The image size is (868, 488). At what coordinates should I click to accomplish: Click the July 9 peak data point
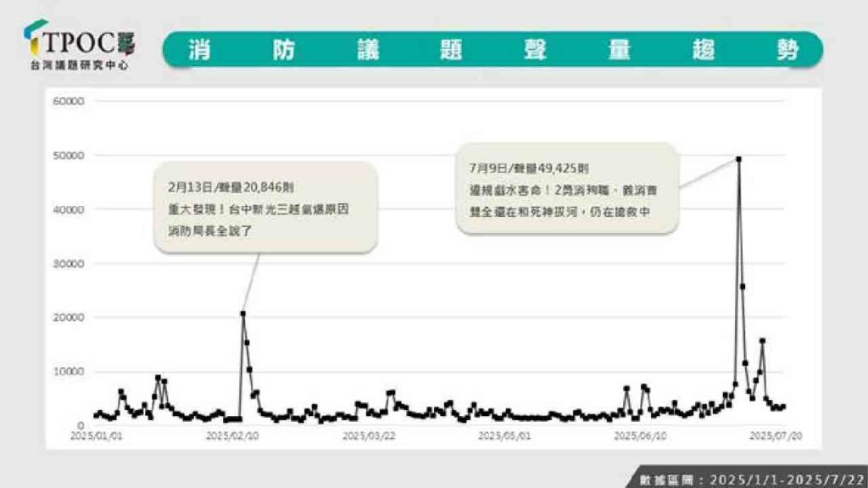coord(738,159)
